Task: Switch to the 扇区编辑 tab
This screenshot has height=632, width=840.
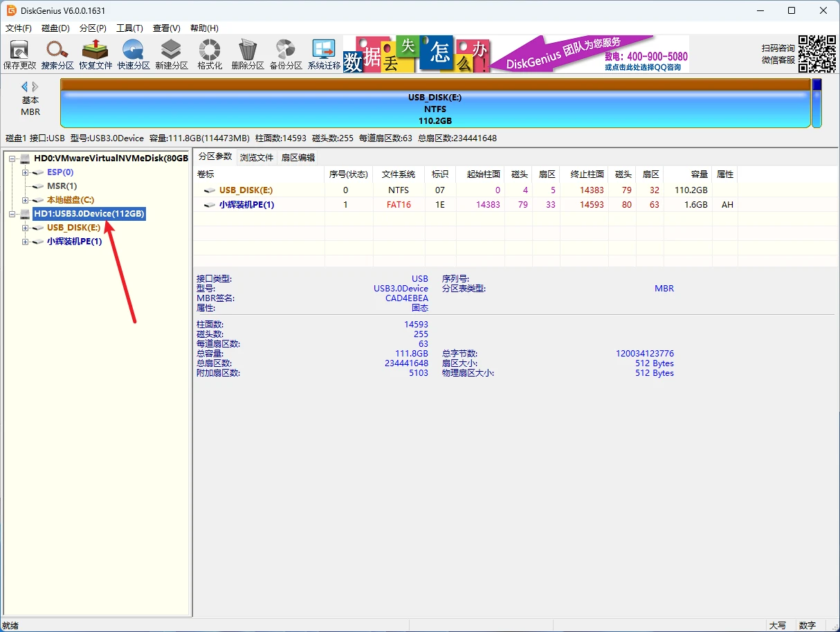Action: point(298,157)
